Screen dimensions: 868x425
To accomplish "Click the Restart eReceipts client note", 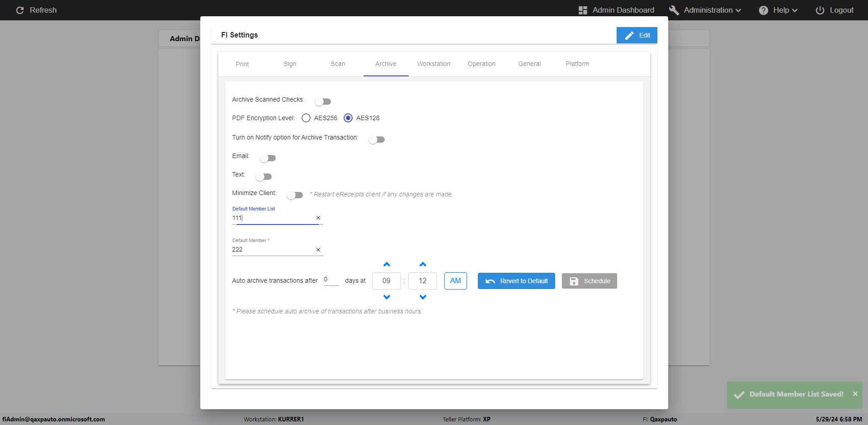I will click(x=382, y=194).
